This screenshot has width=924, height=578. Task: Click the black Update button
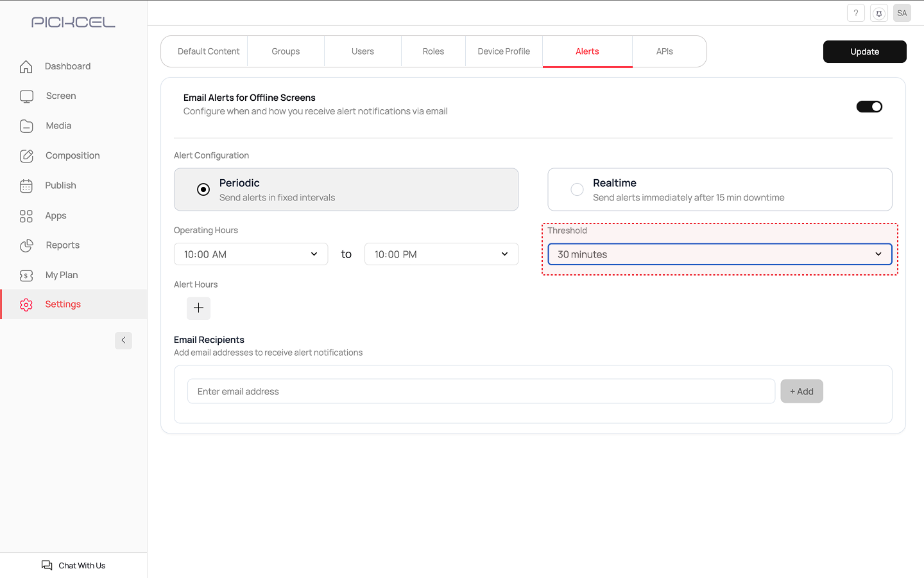pos(864,51)
